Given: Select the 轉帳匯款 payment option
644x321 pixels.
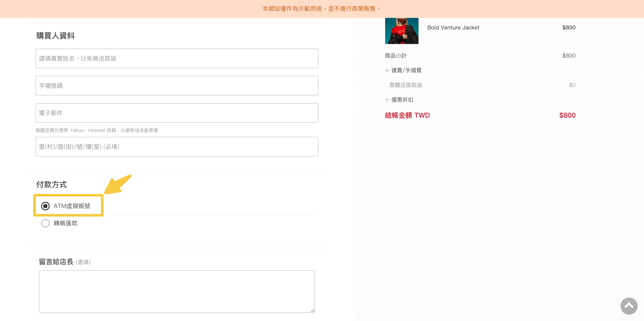Looking at the screenshot, I should point(45,223).
